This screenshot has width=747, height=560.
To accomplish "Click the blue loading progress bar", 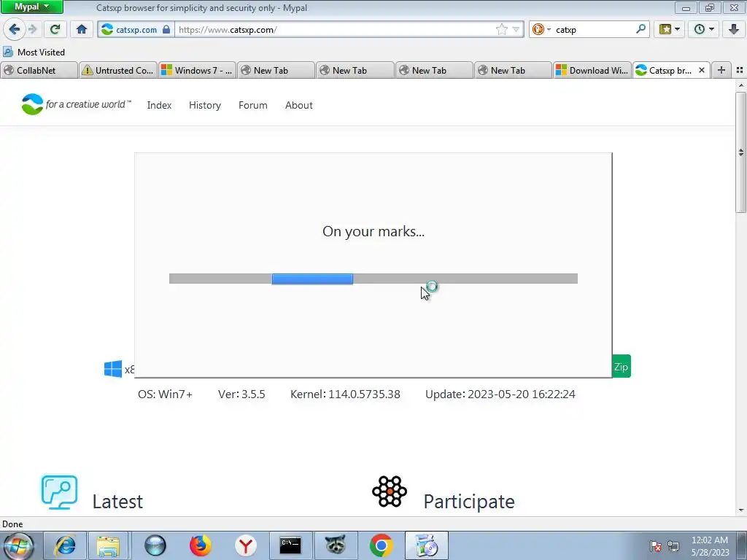I will point(312,279).
